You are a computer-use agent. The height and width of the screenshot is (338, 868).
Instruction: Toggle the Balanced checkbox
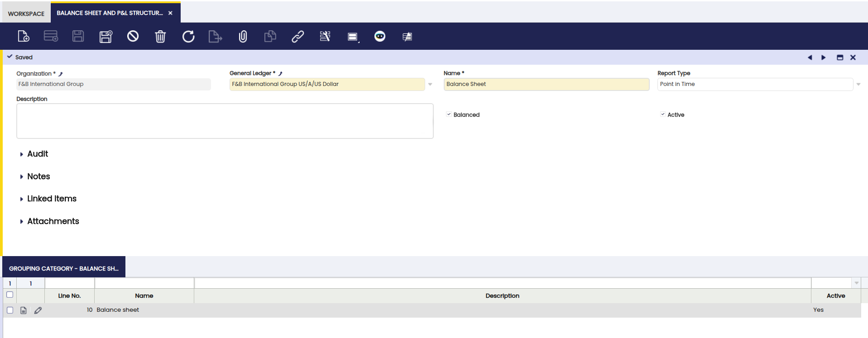coord(449,114)
